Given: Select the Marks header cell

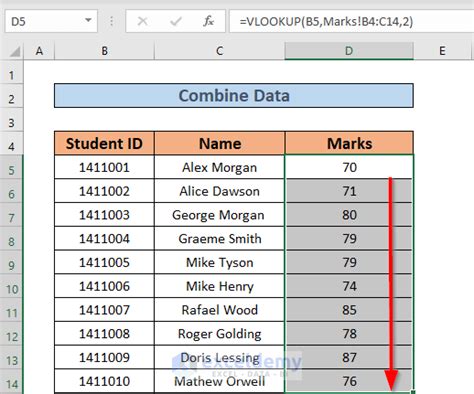Looking at the screenshot, I should pos(349,143).
